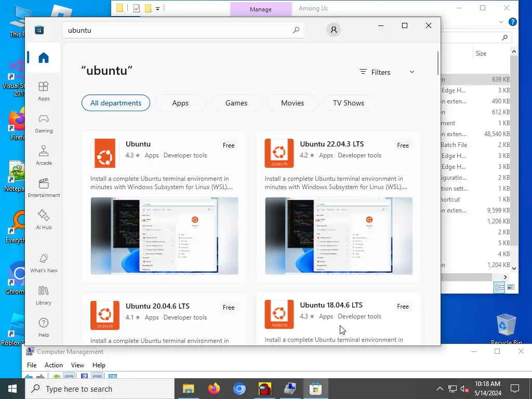Open the Manage tab in File Explorer
Viewport: 532px width, 399px height.
[261, 9]
